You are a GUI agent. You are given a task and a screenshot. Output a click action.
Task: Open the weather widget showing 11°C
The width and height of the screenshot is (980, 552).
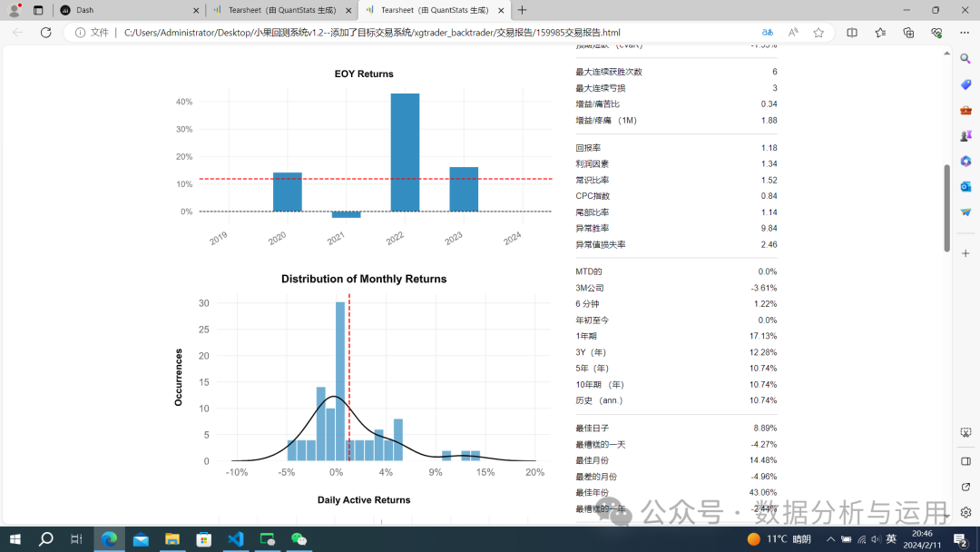coord(779,539)
